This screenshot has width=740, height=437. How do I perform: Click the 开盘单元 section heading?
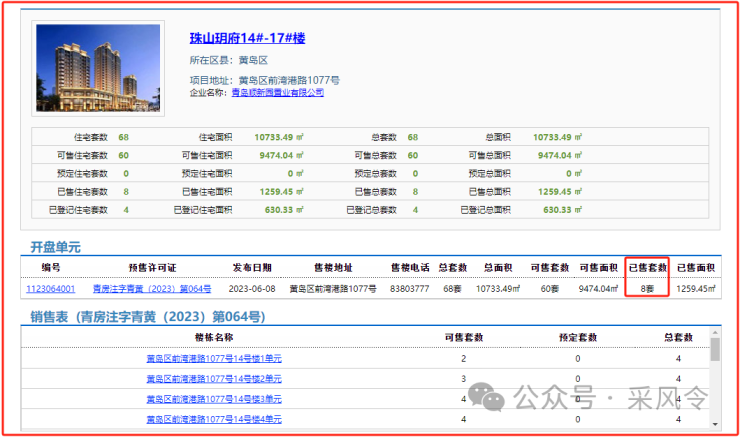(x=54, y=246)
